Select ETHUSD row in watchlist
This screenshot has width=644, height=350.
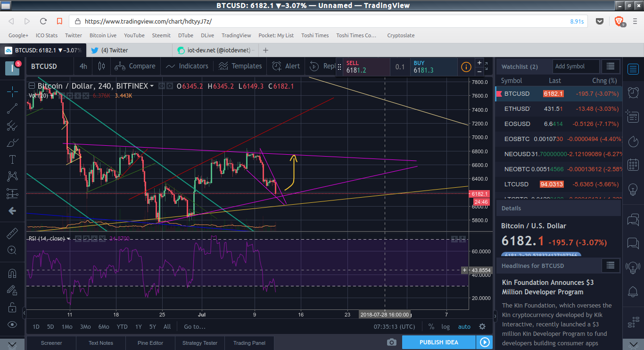(559, 109)
